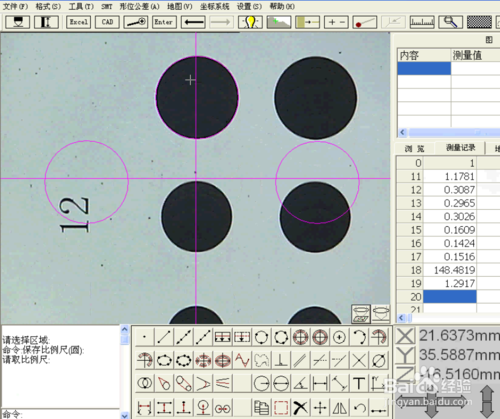Click the Enter toolbar button
This screenshot has height=419, width=500.
coord(164,22)
